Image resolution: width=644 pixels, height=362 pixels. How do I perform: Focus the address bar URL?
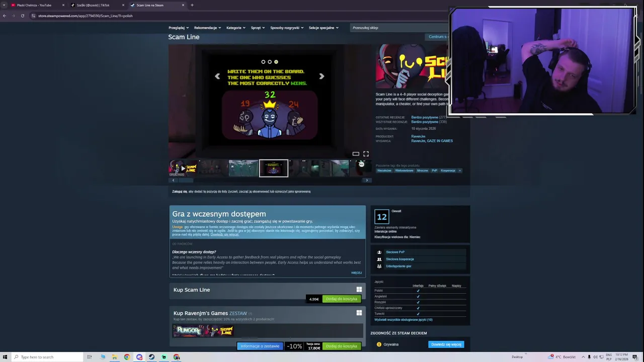86,16
